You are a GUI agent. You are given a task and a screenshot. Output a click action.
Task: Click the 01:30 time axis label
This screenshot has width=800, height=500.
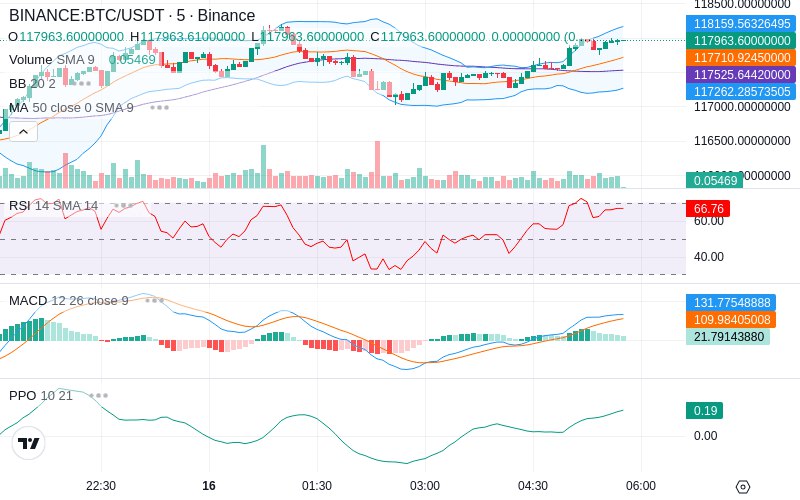(317, 486)
